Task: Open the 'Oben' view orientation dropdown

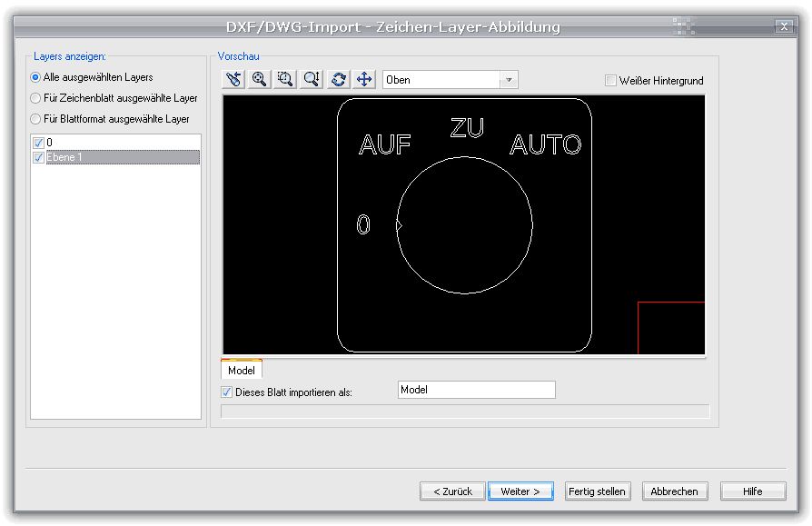Action: (509, 80)
